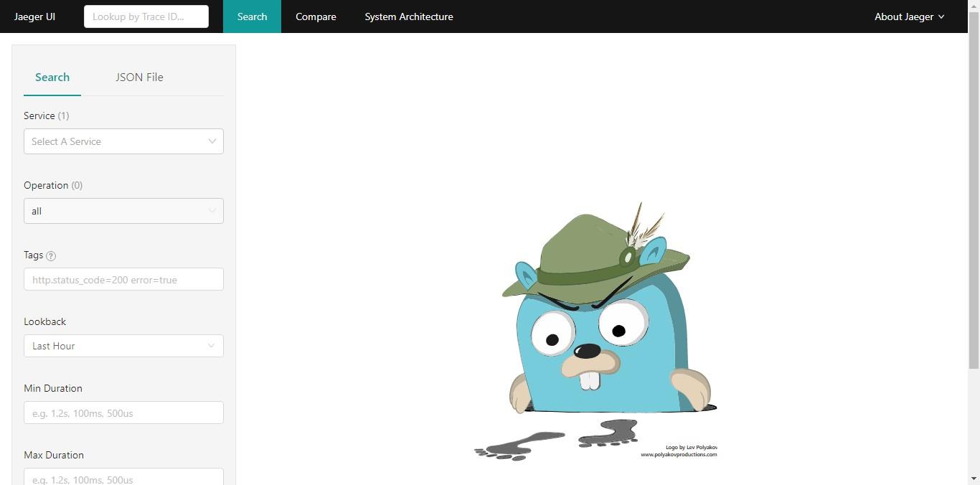Image resolution: width=980 pixels, height=485 pixels.
Task: Open the About Jaeger menu
Action: 909,17
